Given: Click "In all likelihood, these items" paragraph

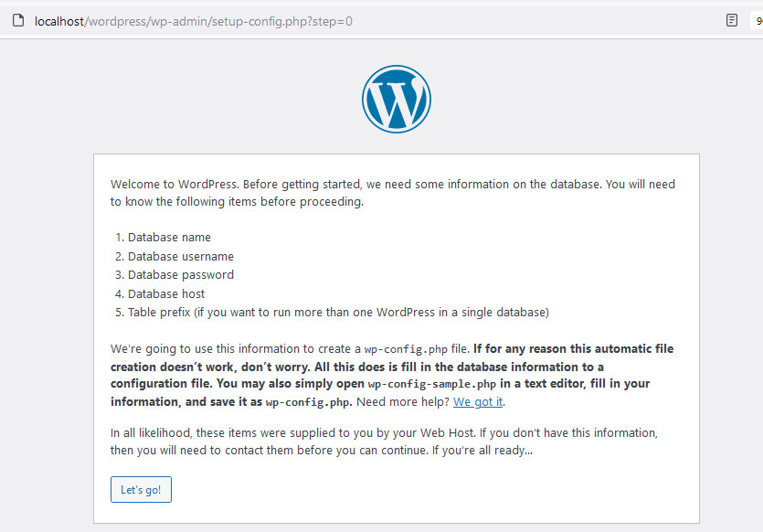Looking at the screenshot, I should [x=384, y=442].
